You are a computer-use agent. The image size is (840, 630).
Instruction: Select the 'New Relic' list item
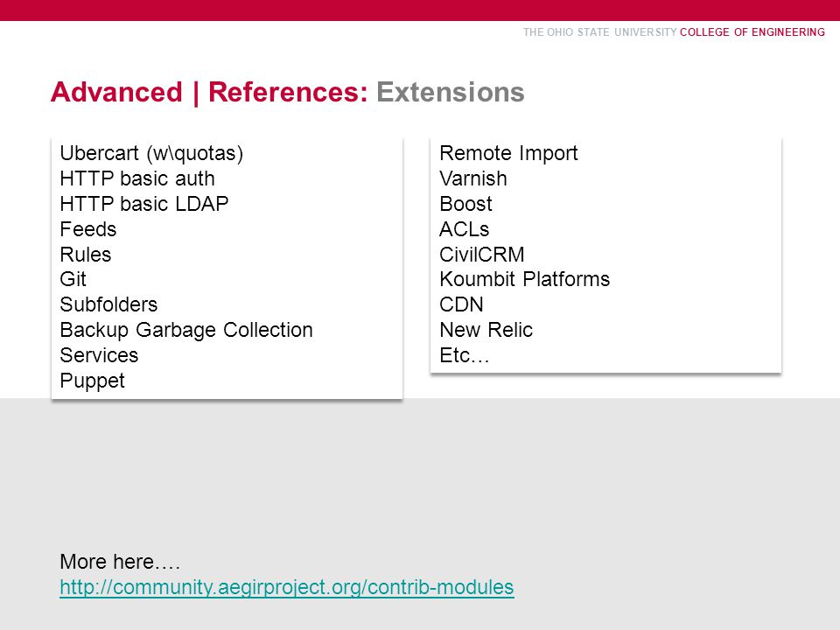pos(486,330)
